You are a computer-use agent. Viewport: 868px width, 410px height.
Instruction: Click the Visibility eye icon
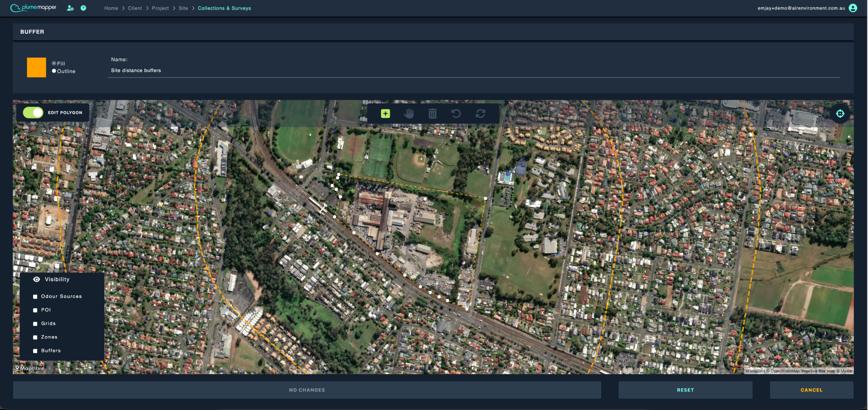(37, 279)
